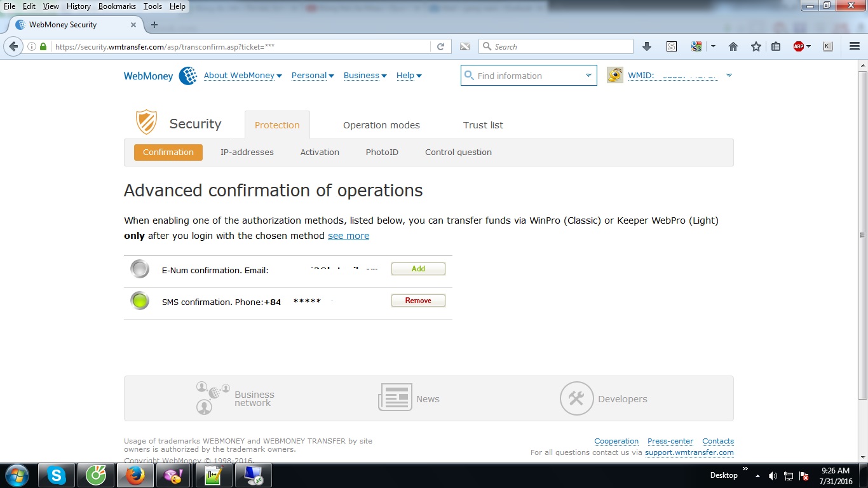Click the News newspaper icon
The height and width of the screenshot is (488, 868).
(395, 397)
